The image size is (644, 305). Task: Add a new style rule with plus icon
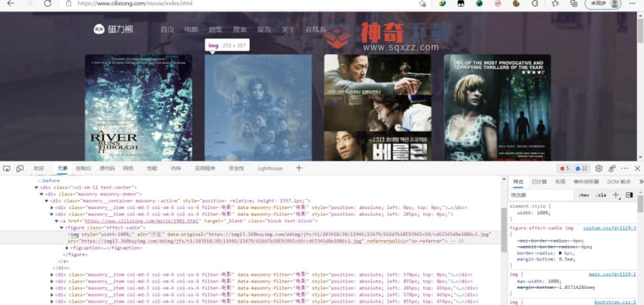pos(616,195)
